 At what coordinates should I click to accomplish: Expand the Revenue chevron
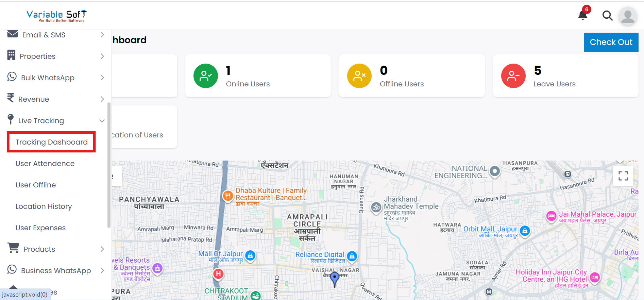(x=102, y=99)
